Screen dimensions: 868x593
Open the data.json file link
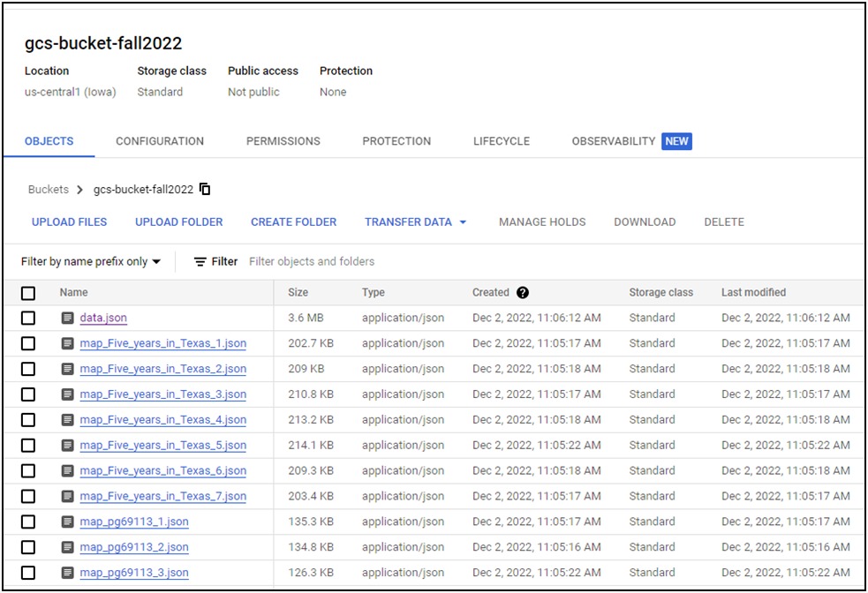click(102, 318)
